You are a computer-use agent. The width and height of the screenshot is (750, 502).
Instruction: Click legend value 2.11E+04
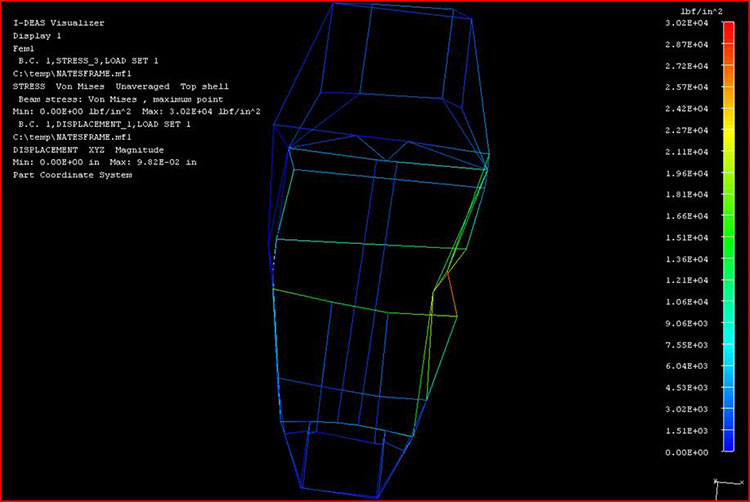(x=686, y=152)
